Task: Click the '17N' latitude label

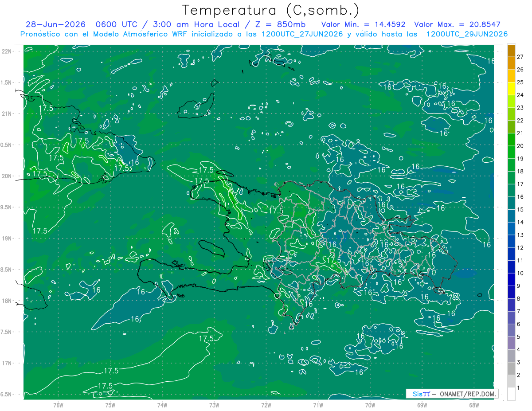Action: [8, 364]
